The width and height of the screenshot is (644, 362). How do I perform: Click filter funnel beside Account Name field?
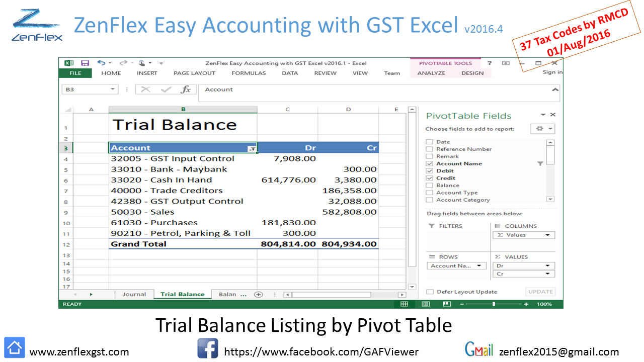540,163
